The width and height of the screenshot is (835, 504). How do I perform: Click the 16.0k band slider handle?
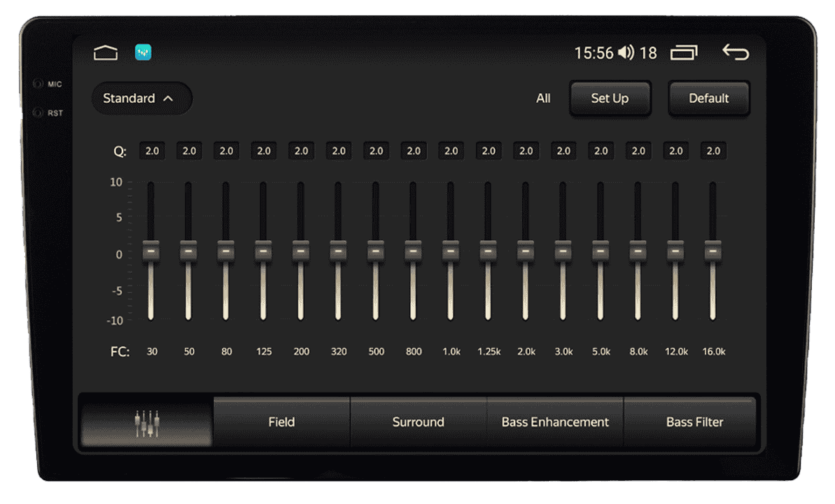point(713,251)
